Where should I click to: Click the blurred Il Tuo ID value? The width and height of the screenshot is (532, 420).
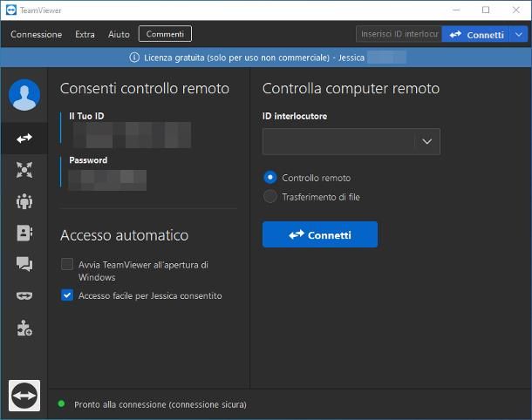point(132,135)
